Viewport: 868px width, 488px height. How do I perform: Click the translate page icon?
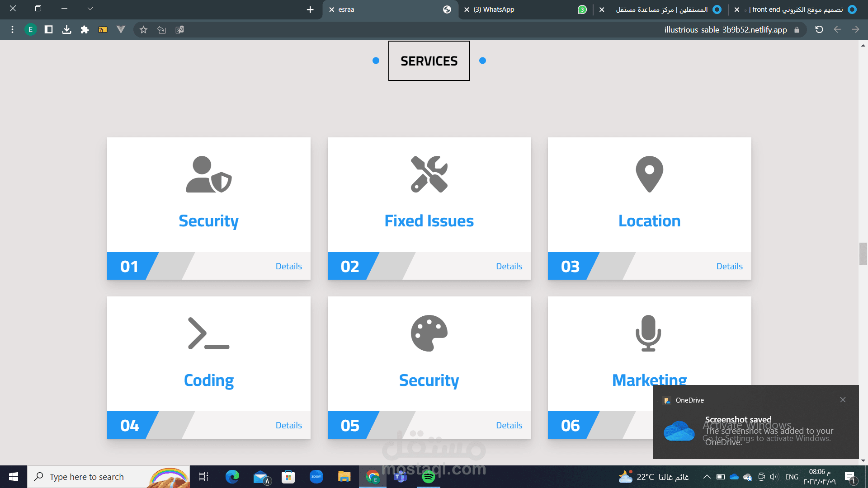tap(179, 30)
